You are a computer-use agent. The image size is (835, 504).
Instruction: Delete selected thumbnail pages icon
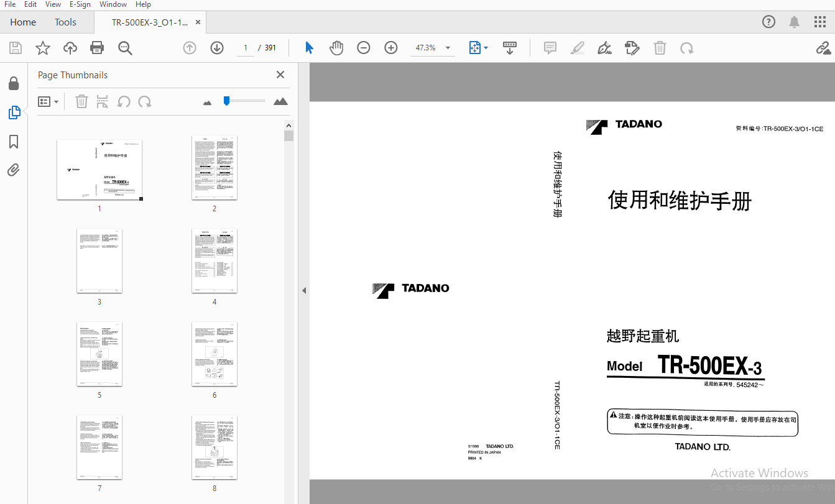81,101
